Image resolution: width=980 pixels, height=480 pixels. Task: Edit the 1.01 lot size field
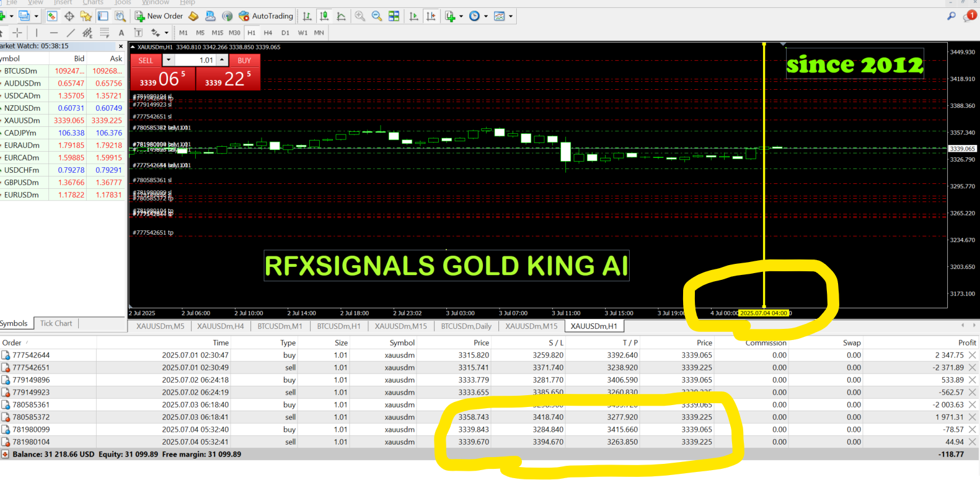coord(195,61)
